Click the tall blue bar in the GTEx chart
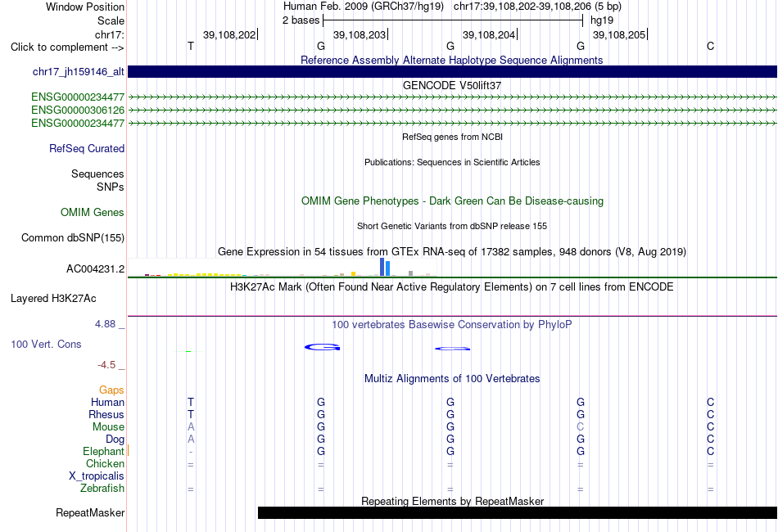The height and width of the screenshot is (532, 778). click(x=382, y=267)
